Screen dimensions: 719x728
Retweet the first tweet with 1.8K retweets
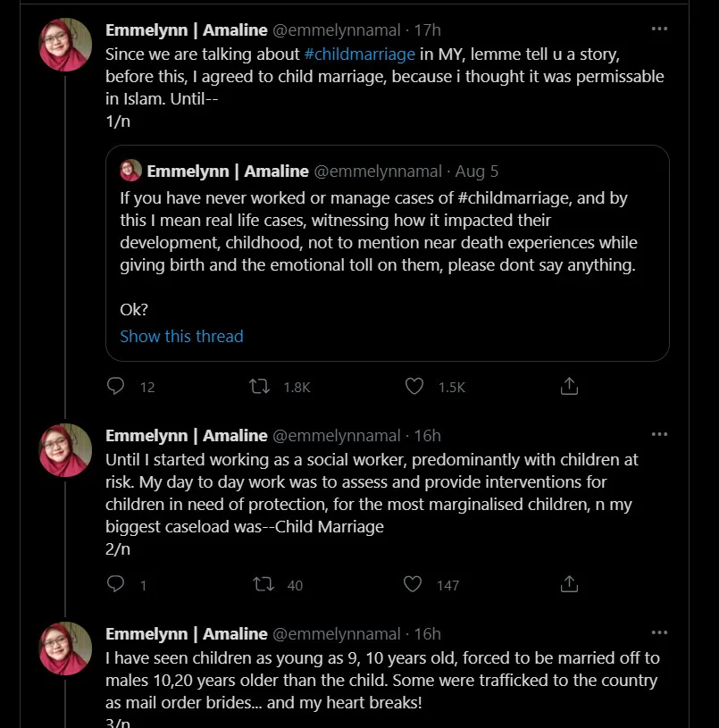point(261,386)
